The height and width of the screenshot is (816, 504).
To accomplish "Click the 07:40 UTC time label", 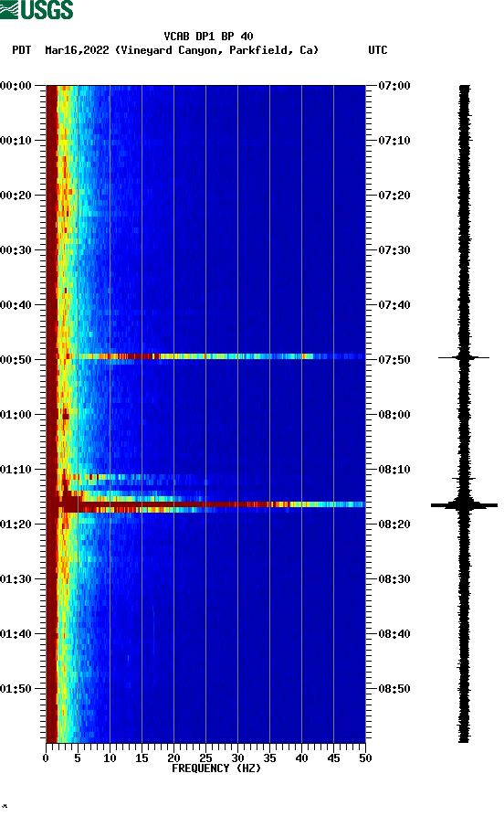I will tap(394, 305).
